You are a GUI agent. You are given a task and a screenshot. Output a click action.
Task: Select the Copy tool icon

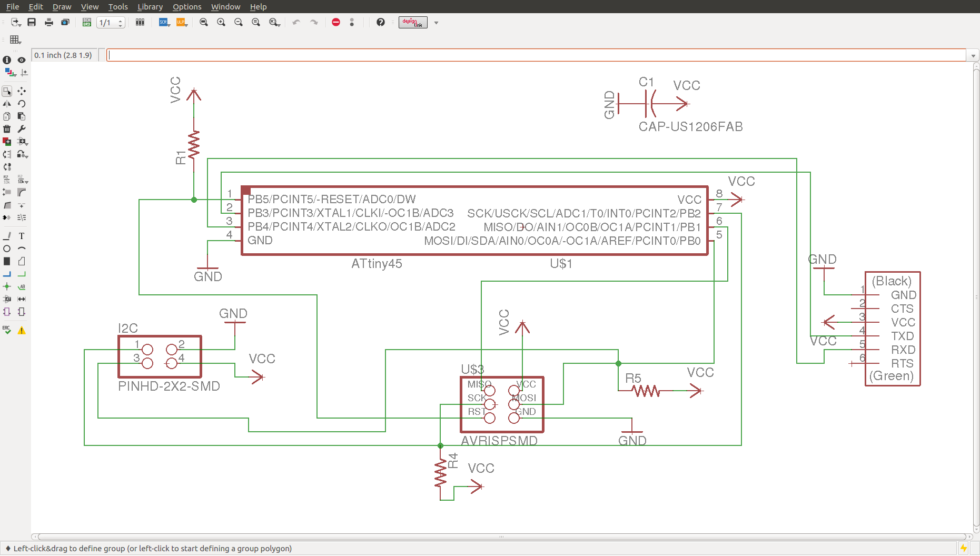pyautogui.click(x=7, y=116)
